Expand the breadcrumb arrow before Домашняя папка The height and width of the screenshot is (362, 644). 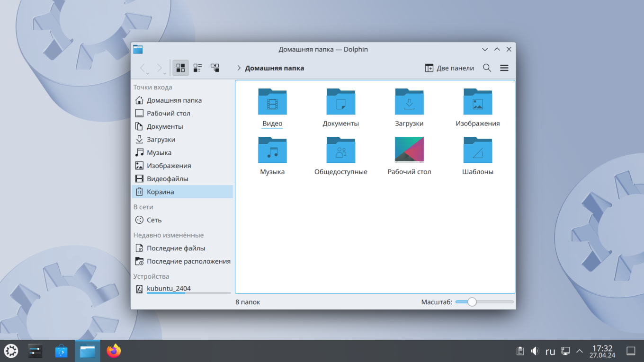click(x=239, y=68)
